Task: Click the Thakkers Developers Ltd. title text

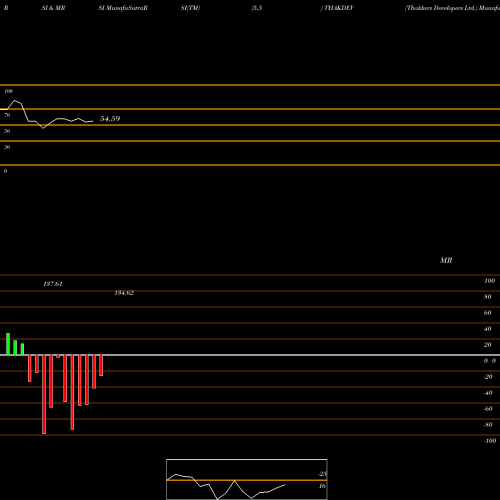Action: click(x=441, y=8)
